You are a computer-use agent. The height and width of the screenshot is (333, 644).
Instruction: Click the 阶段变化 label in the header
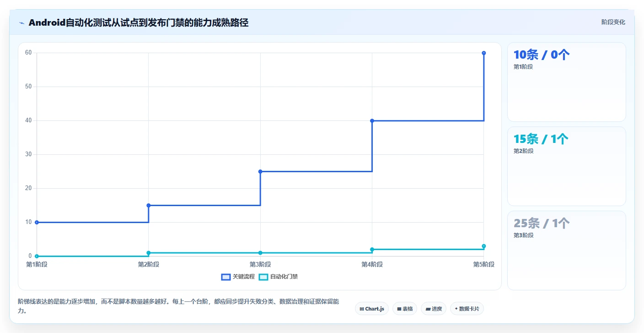(x=613, y=22)
